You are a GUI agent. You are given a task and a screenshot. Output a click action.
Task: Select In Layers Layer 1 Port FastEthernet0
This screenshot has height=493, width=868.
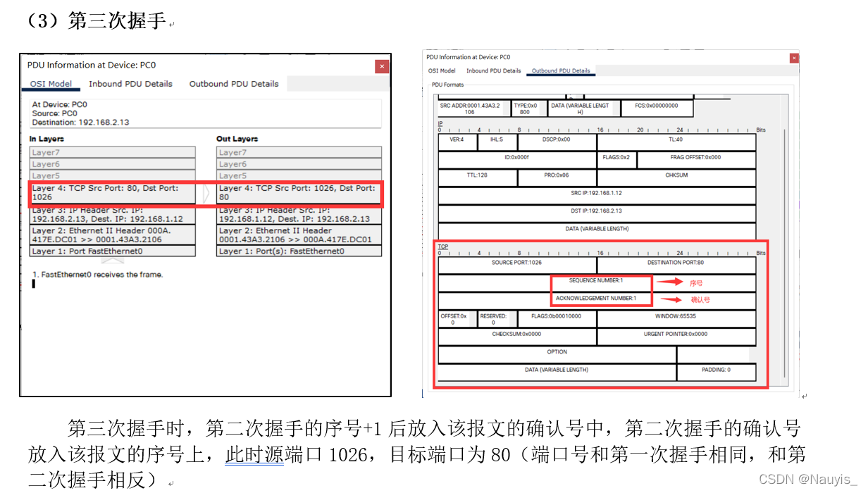coord(113,251)
